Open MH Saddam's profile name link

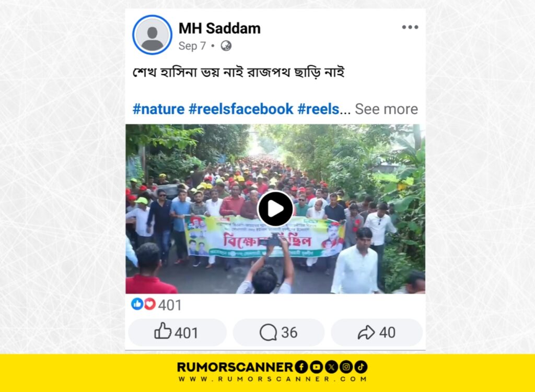[x=219, y=28]
